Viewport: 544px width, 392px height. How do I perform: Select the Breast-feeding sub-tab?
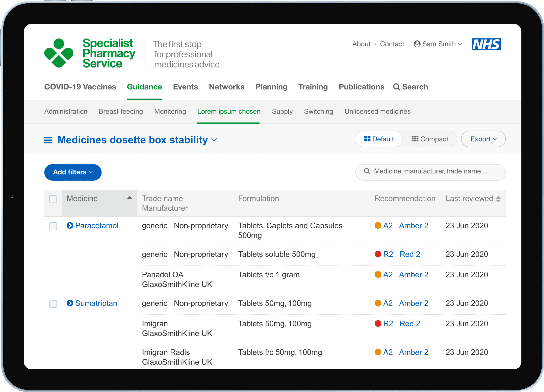[121, 111]
